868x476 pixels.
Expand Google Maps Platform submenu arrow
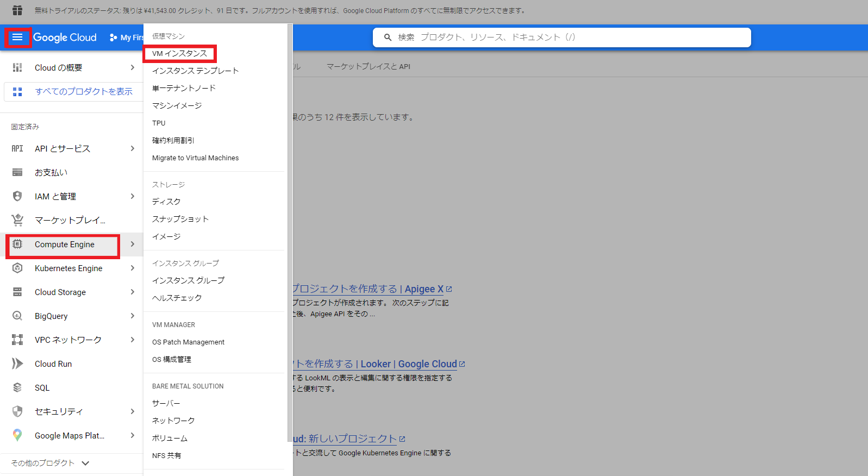132,435
